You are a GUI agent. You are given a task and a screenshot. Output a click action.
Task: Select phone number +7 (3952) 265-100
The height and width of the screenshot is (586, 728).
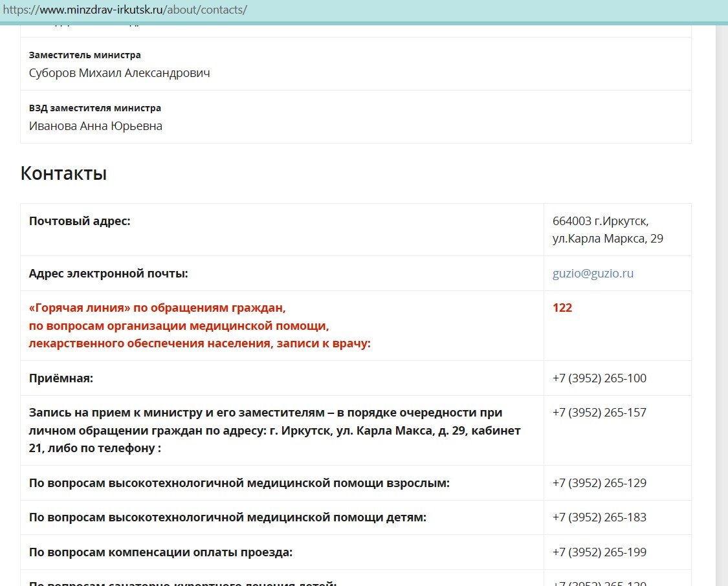(599, 378)
